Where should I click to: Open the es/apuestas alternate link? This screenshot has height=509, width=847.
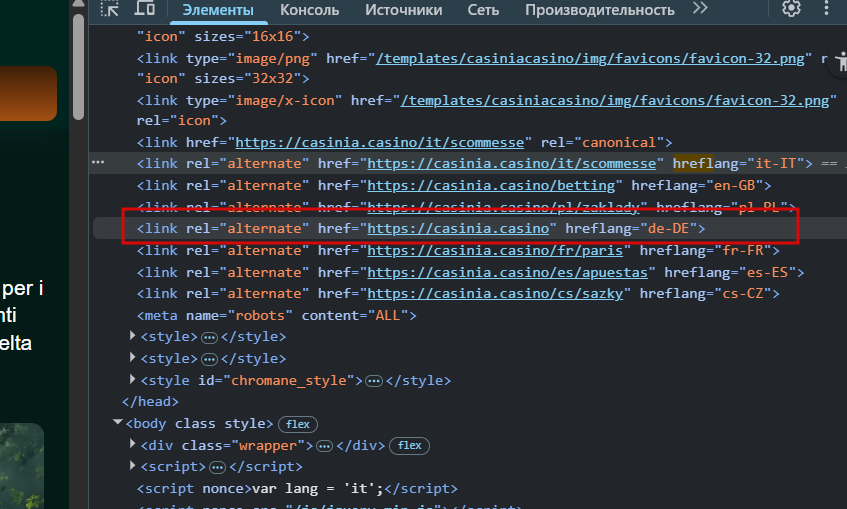pyautogui.click(x=508, y=272)
